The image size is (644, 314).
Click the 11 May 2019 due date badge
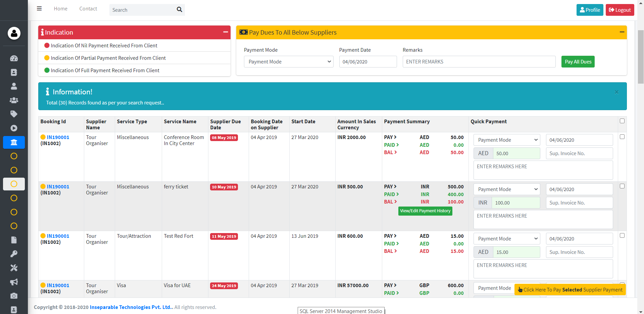pyautogui.click(x=224, y=236)
